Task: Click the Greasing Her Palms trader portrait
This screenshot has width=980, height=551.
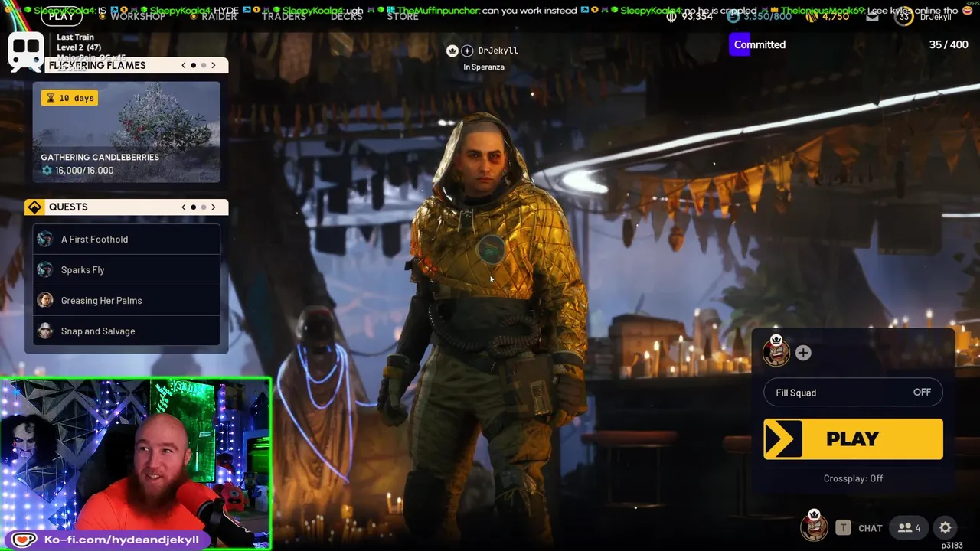Action: pos(45,301)
